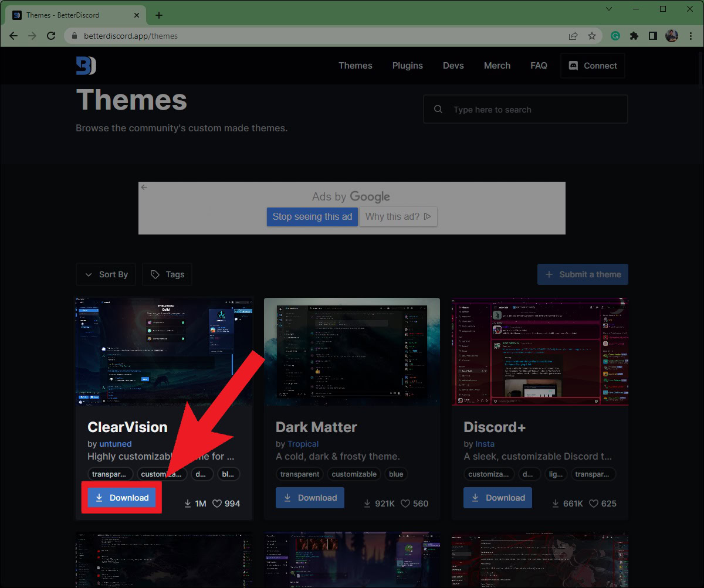The height and width of the screenshot is (588, 704).
Task: Click Submit a theme button
Action: [583, 274]
